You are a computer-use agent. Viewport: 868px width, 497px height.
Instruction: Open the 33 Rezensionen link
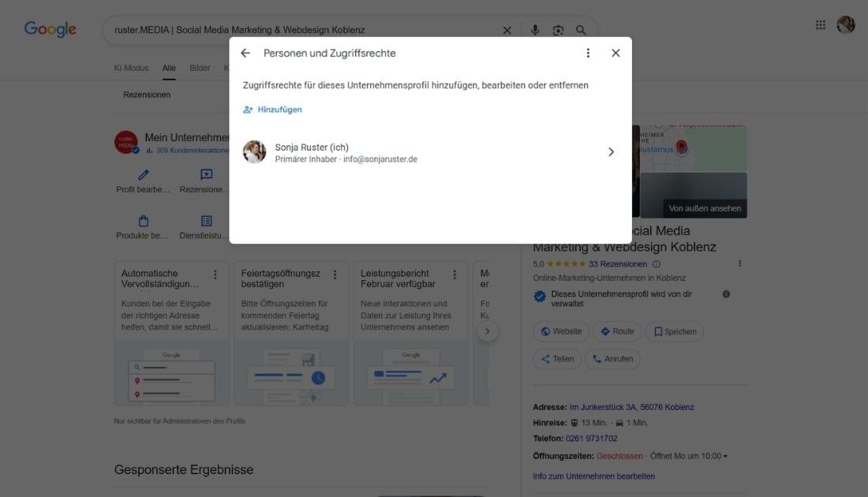point(618,264)
